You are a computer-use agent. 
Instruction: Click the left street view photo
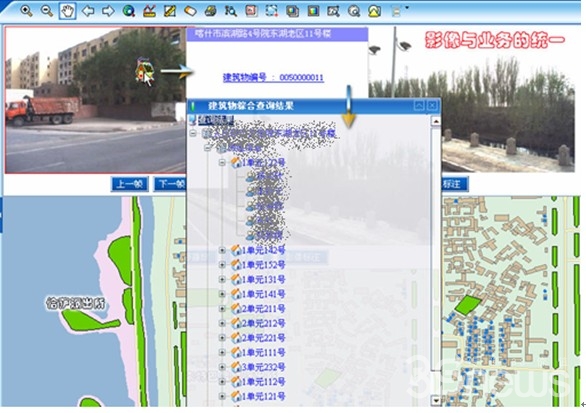(x=95, y=100)
